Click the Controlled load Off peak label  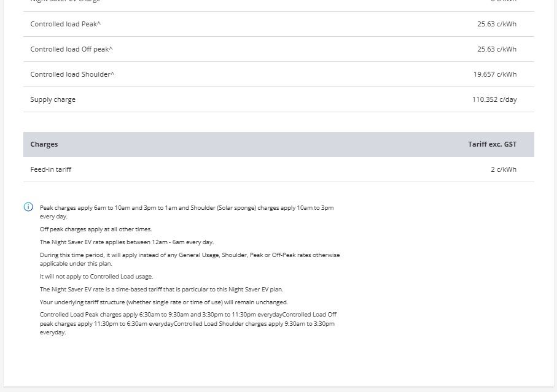pos(71,50)
